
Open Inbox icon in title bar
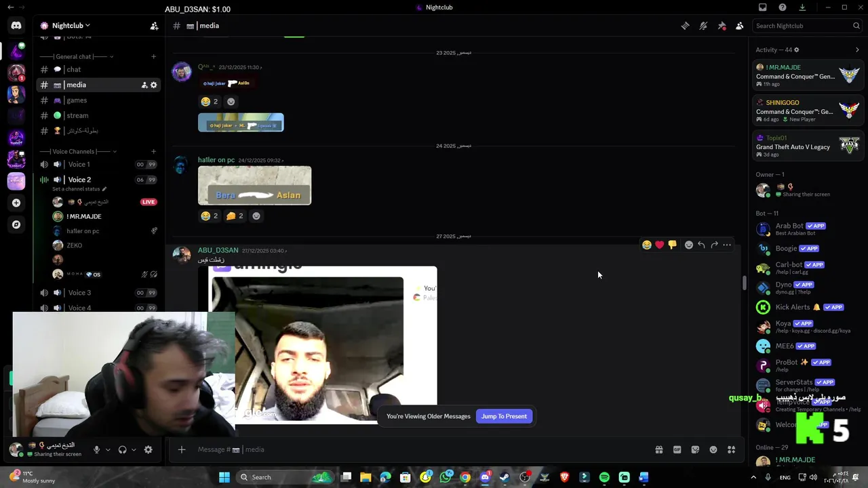point(763,7)
